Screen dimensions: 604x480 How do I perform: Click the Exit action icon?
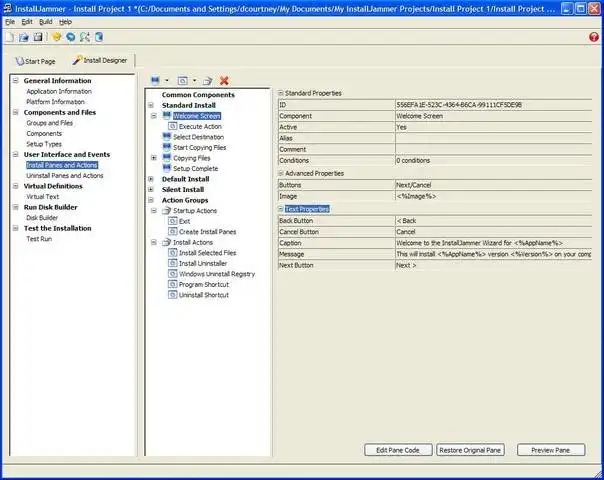173,221
